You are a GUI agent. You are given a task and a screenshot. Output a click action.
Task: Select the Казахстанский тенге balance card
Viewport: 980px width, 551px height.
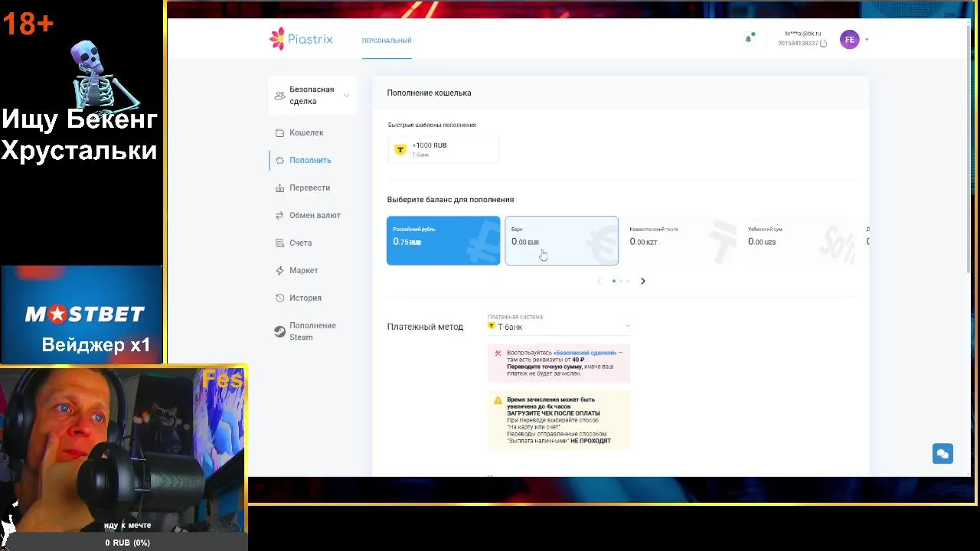[x=680, y=240]
